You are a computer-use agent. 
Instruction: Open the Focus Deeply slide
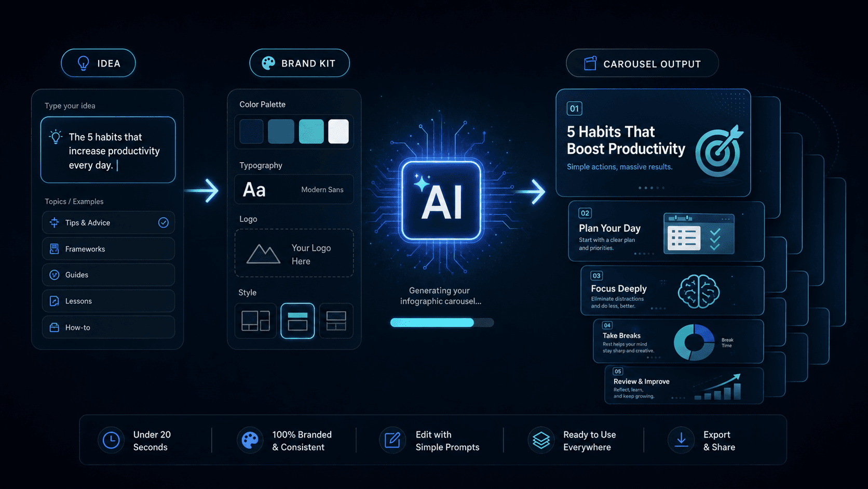672,291
